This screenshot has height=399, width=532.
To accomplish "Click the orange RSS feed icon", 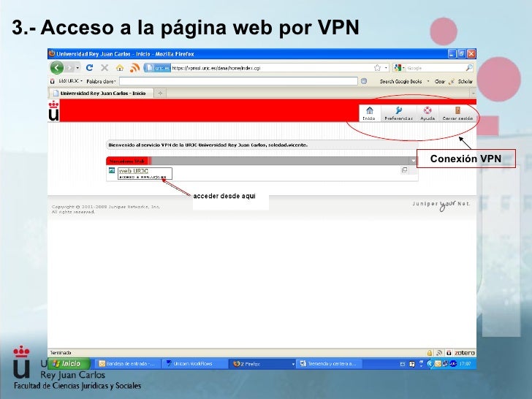I will click(x=134, y=68).
